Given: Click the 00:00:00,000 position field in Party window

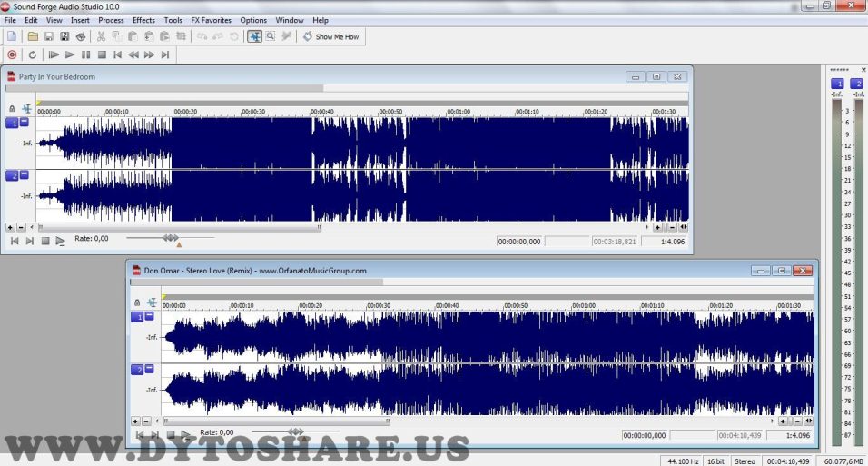Looking at the screenshot, I should tap(519, 242).
